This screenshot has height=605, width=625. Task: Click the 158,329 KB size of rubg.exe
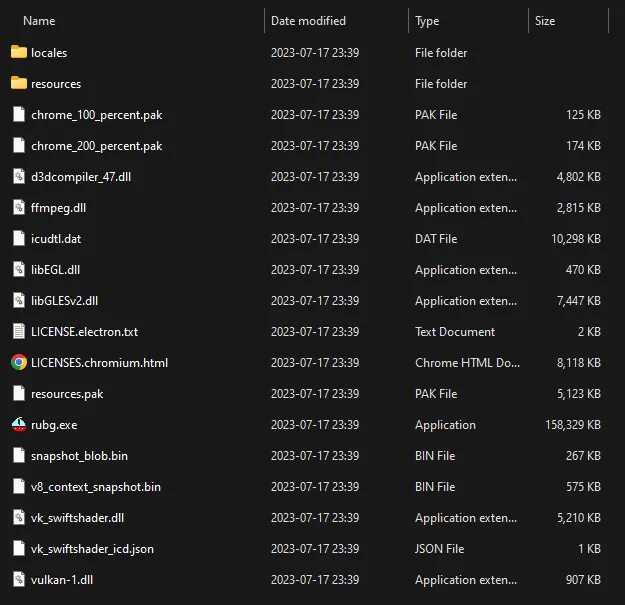(x=573, y=425)
